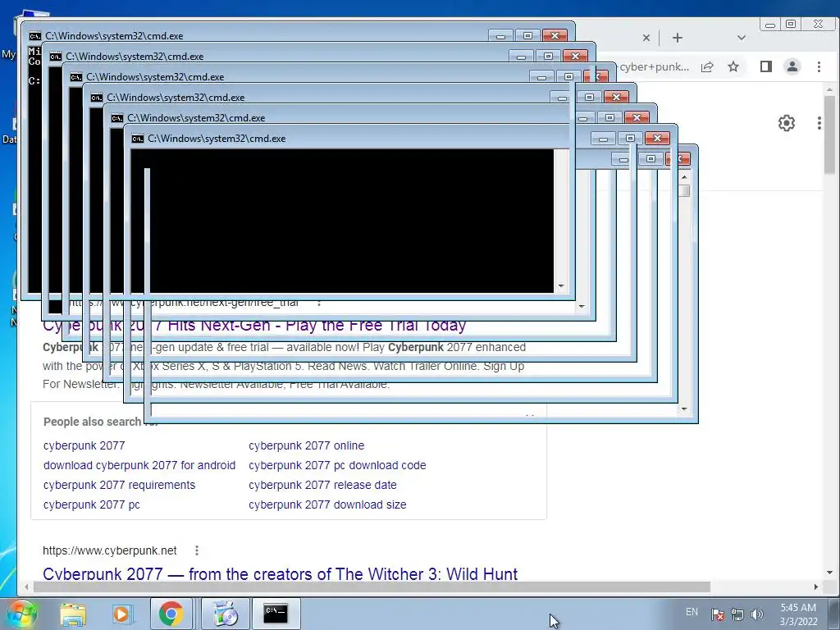
Task: Maximize the frontmost cmd.exe window
Action: pyautogui.click(x=630, y=139)
